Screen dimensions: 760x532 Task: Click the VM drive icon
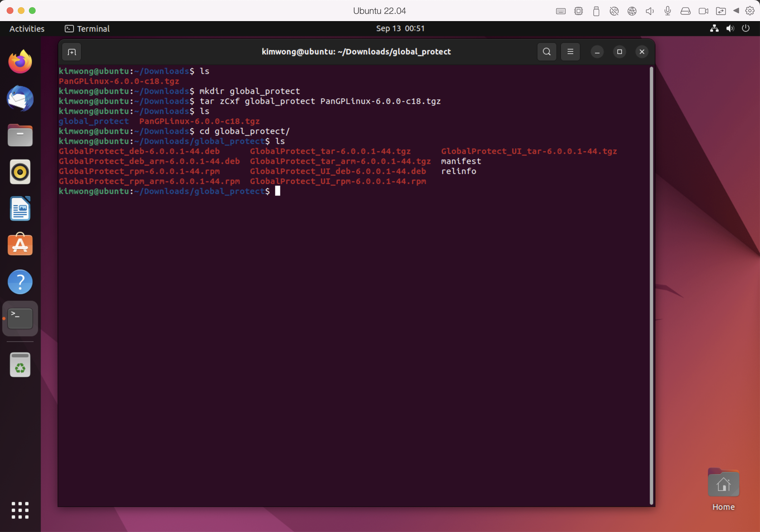[x=685, y=11]
